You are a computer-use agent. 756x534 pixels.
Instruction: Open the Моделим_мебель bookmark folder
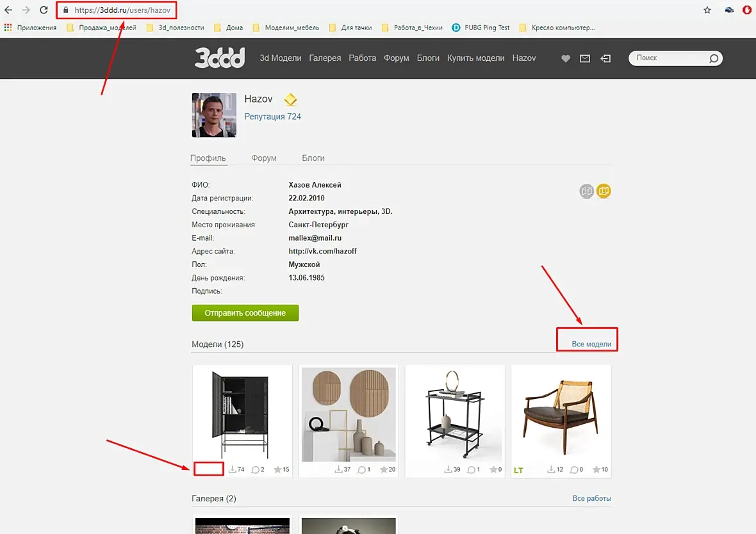286,28
